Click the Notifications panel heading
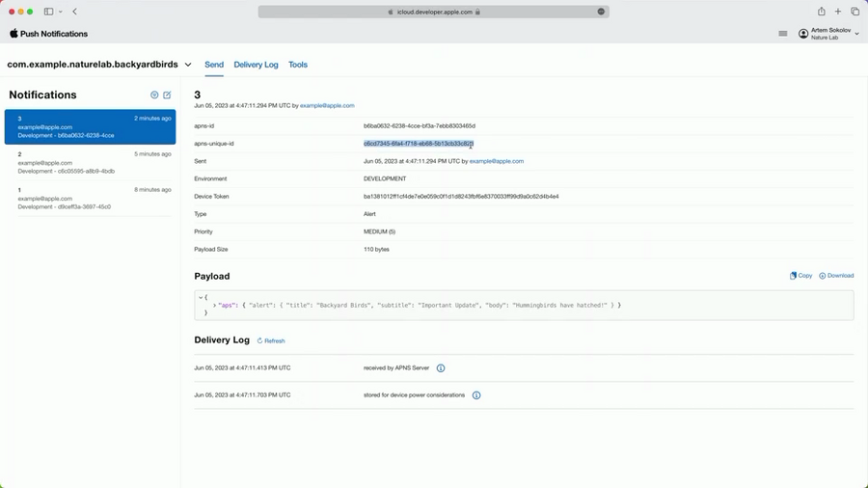868x488 pixels. pyautogui.click(x=42, y=95)
